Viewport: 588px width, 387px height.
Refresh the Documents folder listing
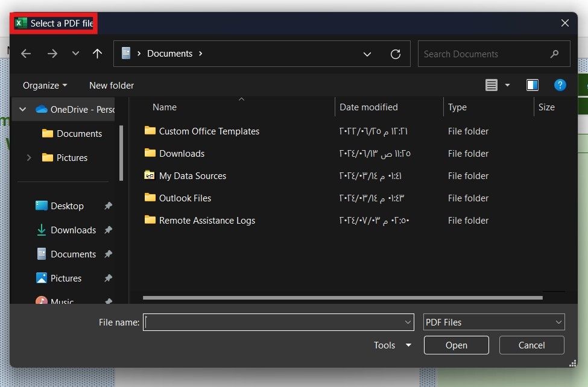pos(395,54)
